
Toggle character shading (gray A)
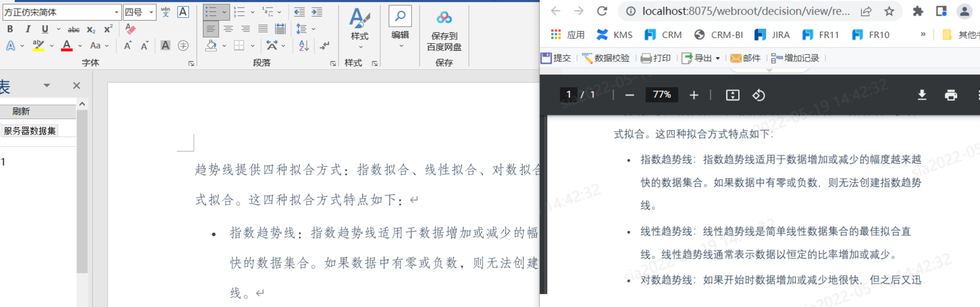tap(165, 46)
